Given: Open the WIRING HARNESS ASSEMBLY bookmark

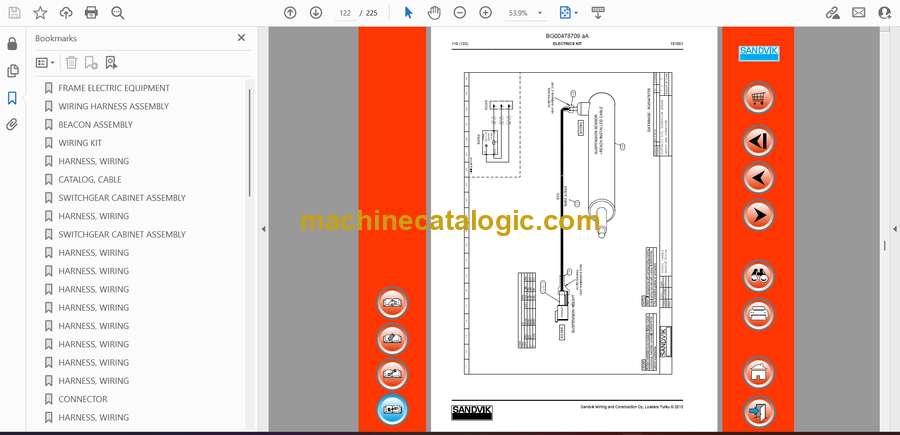Looking at the screenshot, I should coord(113,106).
